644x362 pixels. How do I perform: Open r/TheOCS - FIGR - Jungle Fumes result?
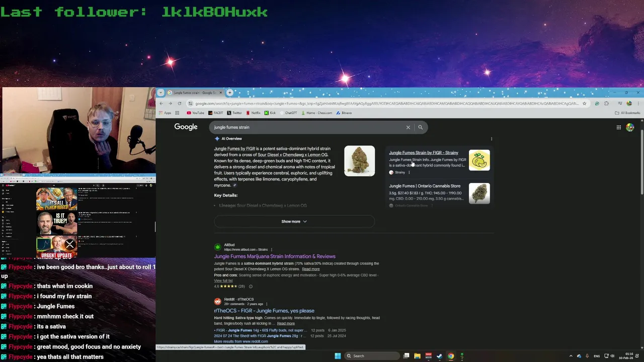(264, 311)
